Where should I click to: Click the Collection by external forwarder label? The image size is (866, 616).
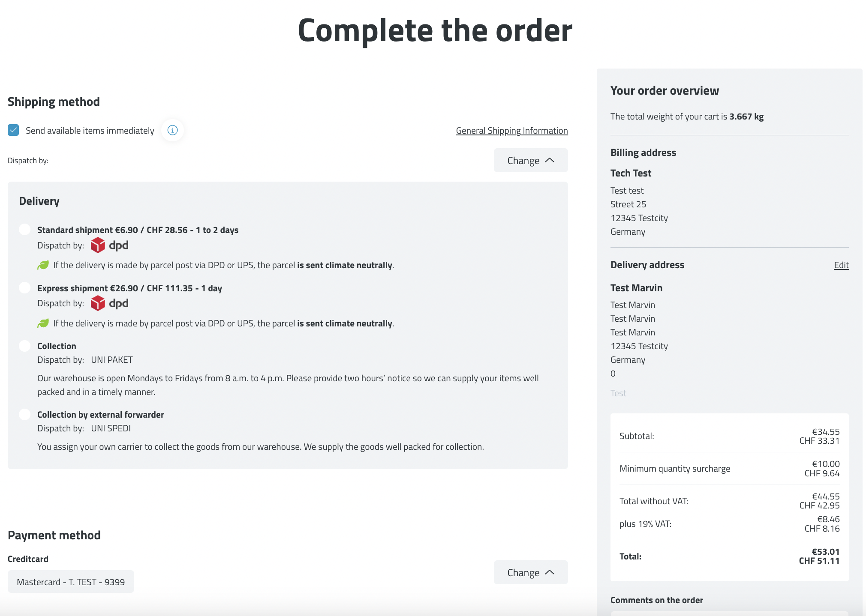pos(100,415)
